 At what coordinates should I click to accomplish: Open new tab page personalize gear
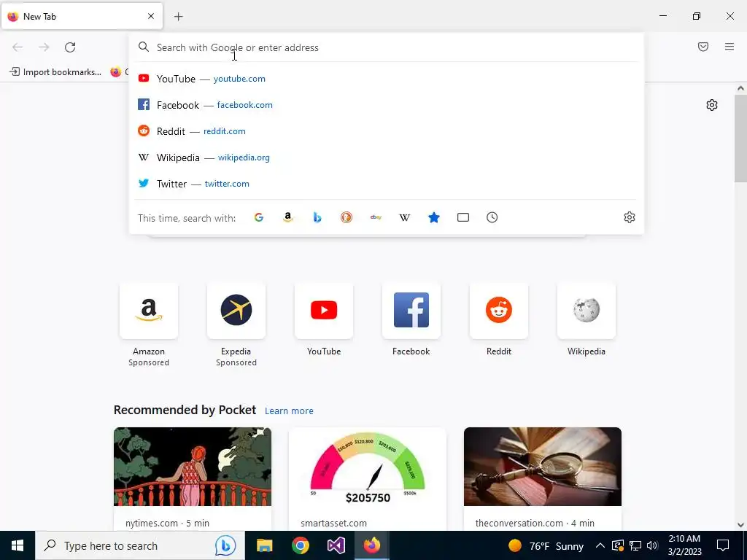point(712,105)
